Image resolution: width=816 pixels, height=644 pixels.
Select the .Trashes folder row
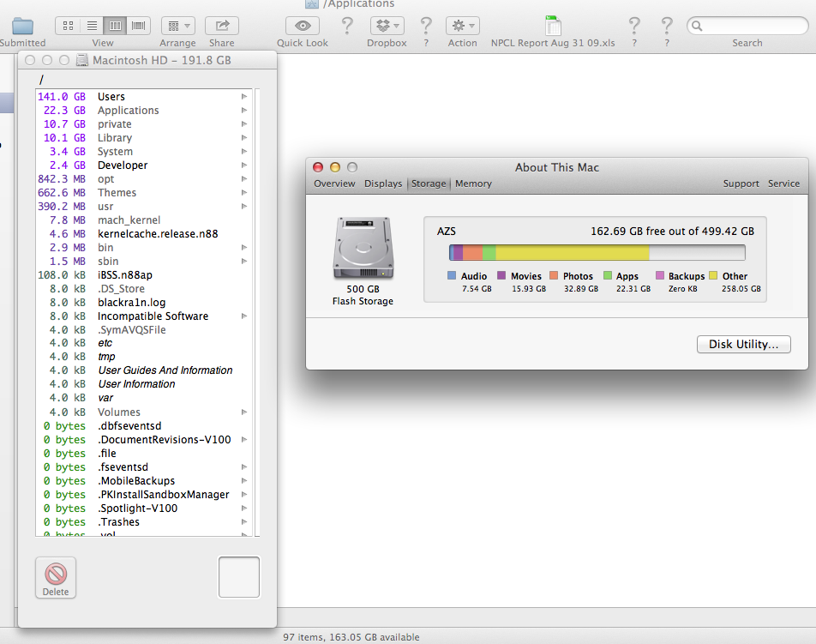[x=144, y=521]
